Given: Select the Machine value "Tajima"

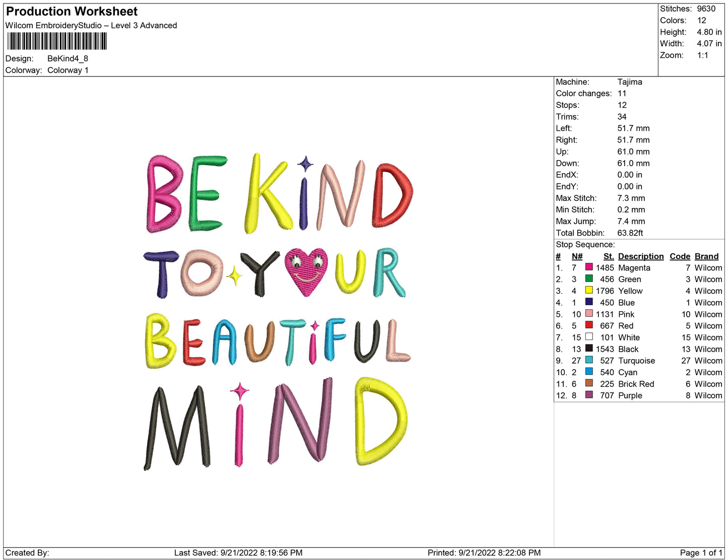Looking at the screenshot, I should click(x=630, y=82).
